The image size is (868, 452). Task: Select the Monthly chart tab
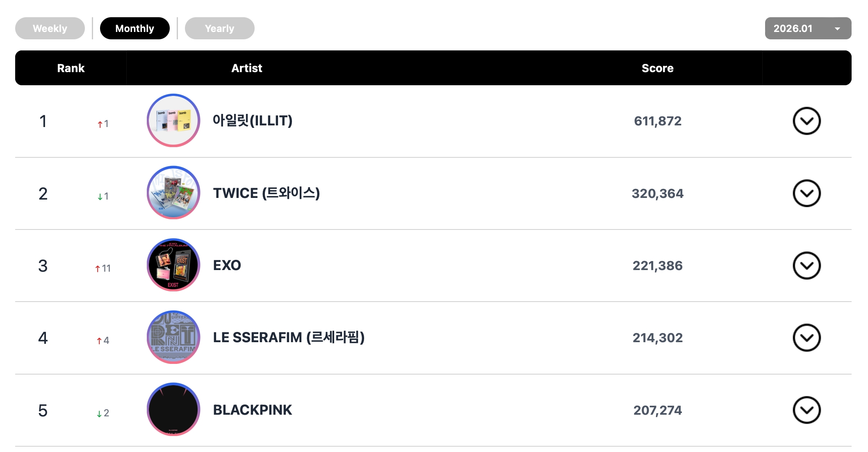pos(134,29)
